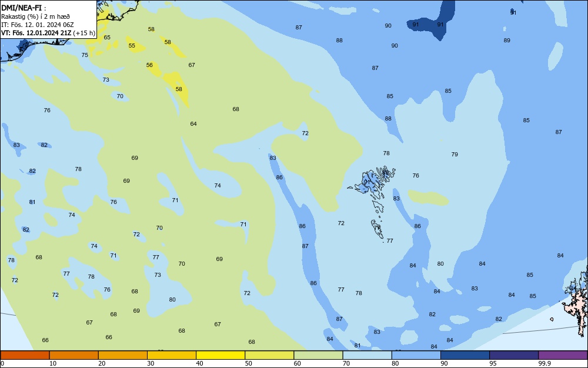
Task: Click the humidity value 65 on the map
Action: point(107,37)
